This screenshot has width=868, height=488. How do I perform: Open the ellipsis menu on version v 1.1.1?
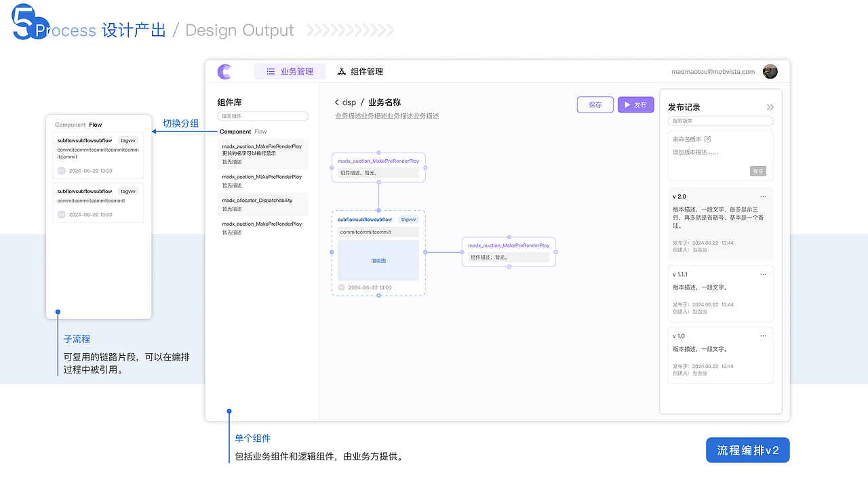coord(763,274)
